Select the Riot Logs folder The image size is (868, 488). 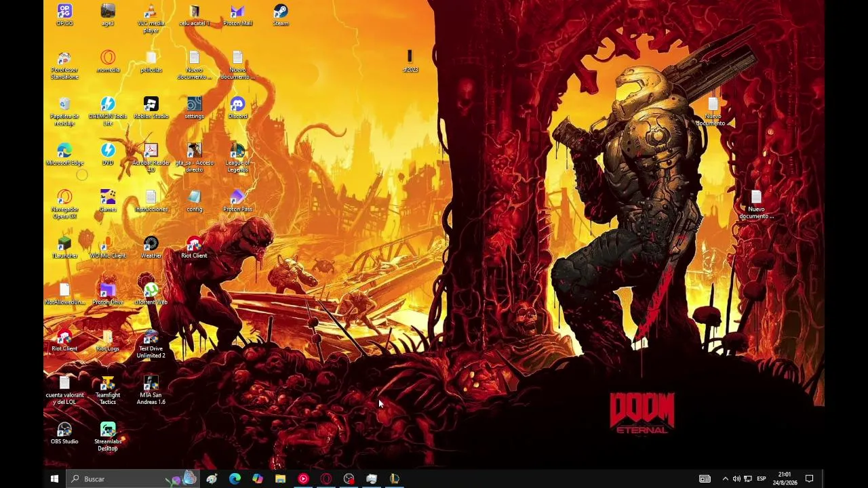(108, 340)
